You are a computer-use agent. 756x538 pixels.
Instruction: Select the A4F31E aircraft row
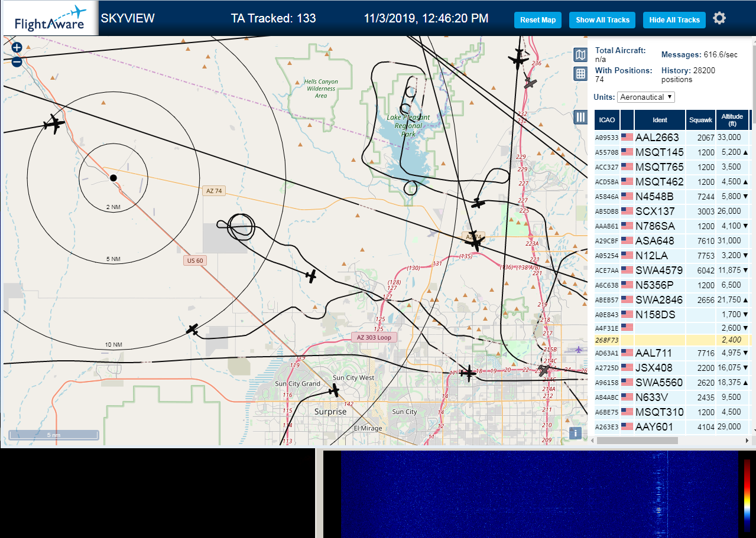pyautogui.click(x=672, y=328)
